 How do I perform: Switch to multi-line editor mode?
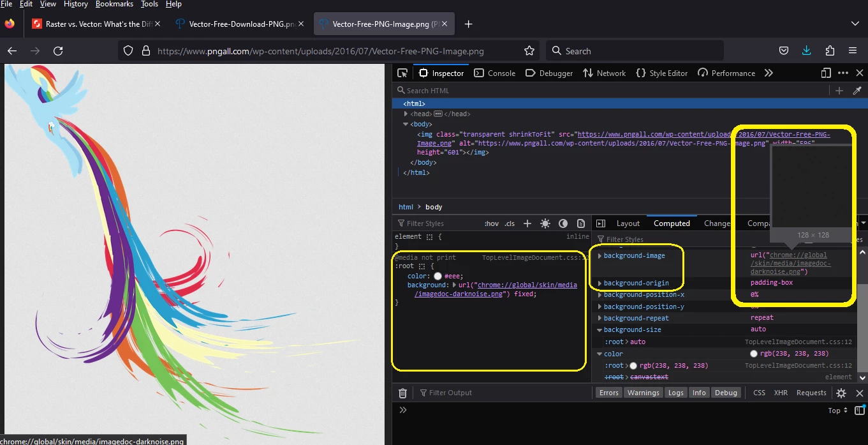(860, 411)
